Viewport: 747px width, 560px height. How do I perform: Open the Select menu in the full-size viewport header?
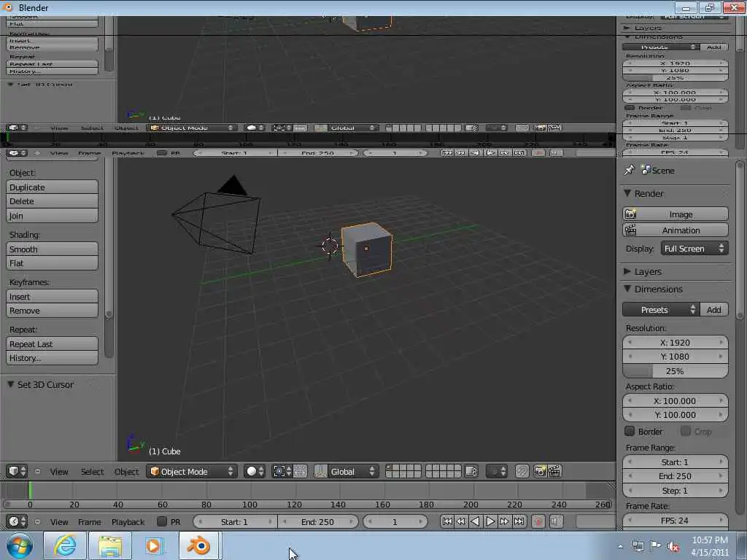click(x=92, y=472)
